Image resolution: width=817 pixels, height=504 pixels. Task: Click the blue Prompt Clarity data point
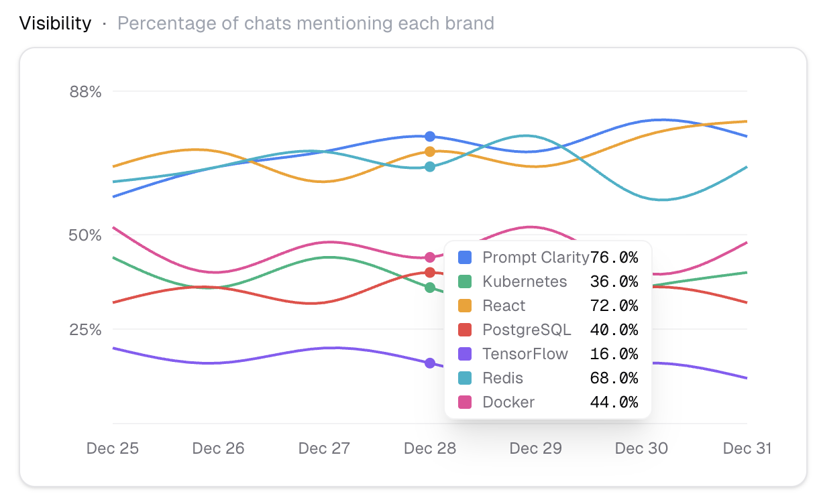point(430,137)
